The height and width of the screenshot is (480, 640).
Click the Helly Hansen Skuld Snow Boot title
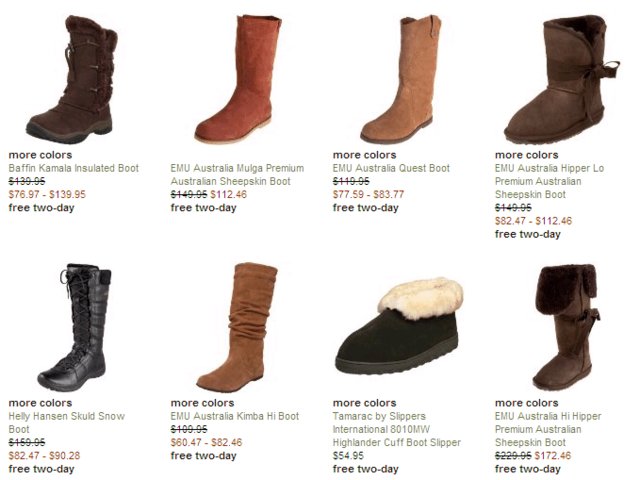pyautogui.click(x=67, y=423)
